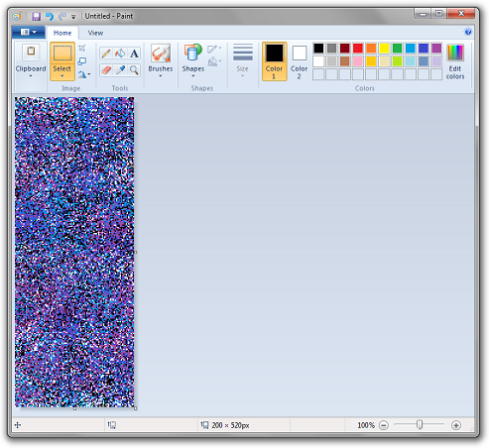Open the Home ribbon tab
The width and height of the screenshot is (489, 448).
click(x=62, y=33)
